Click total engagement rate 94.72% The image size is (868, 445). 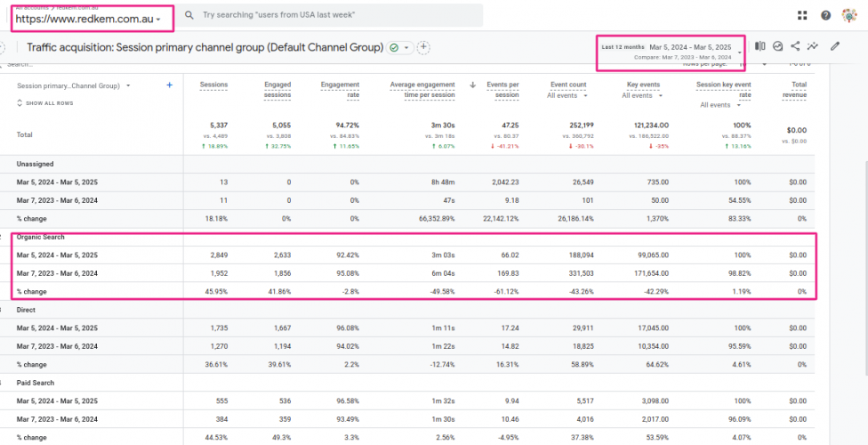tap(347, 125)
